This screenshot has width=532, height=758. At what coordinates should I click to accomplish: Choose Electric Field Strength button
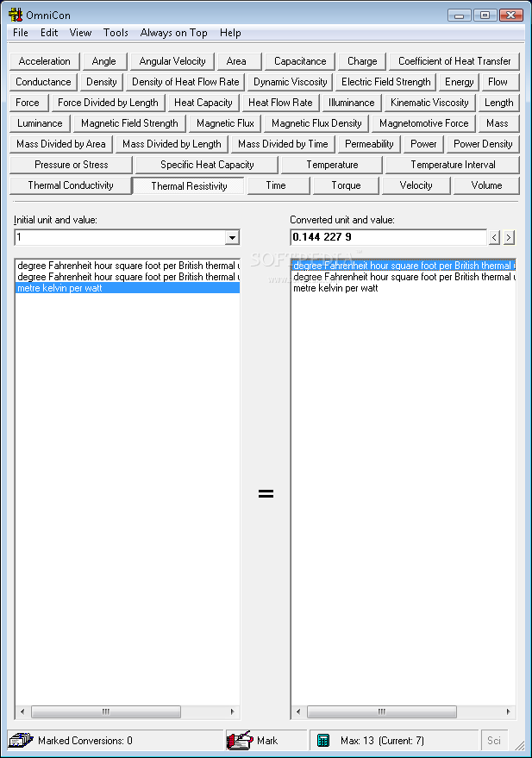pos(385,82)
